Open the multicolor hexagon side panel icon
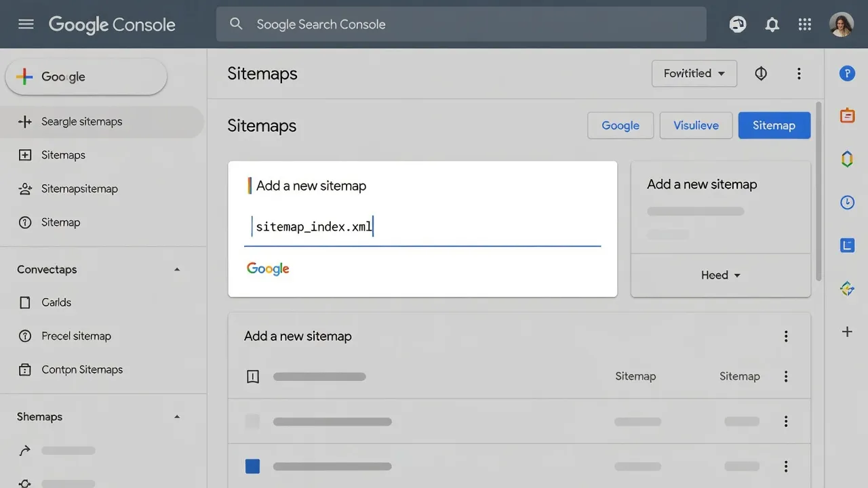The height and width of the screenshot is (488, 868). click(x=847, y=159)
